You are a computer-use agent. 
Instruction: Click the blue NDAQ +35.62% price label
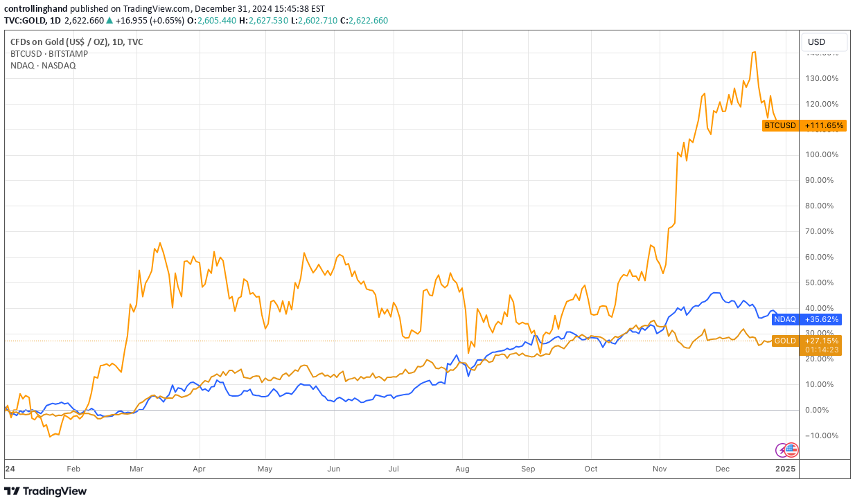(x=806, y=319)
